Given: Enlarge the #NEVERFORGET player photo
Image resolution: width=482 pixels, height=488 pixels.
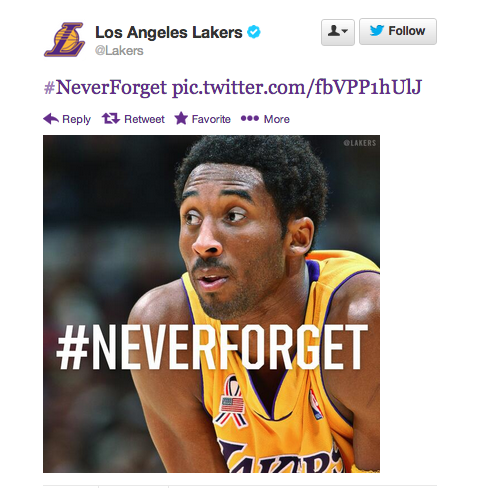Looking at the screenshot, I should point(211,304).
